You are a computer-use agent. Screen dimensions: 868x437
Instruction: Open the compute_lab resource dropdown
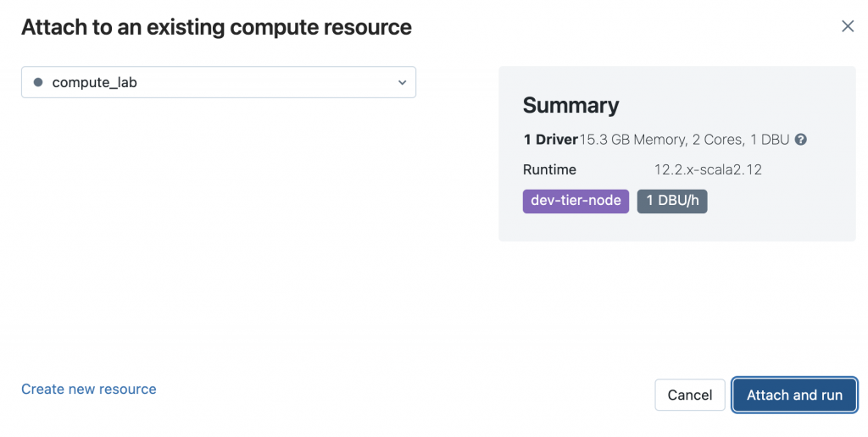[x=219, y=83]
